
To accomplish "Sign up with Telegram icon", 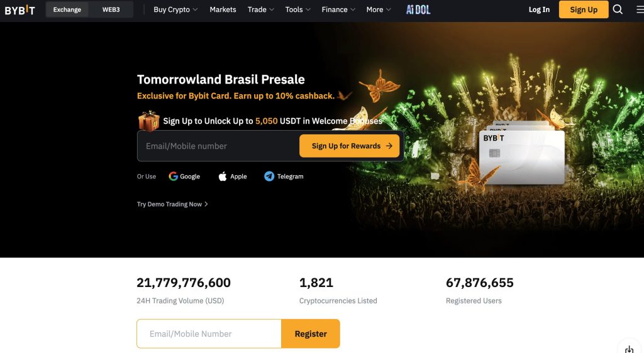I will (269, 176).
